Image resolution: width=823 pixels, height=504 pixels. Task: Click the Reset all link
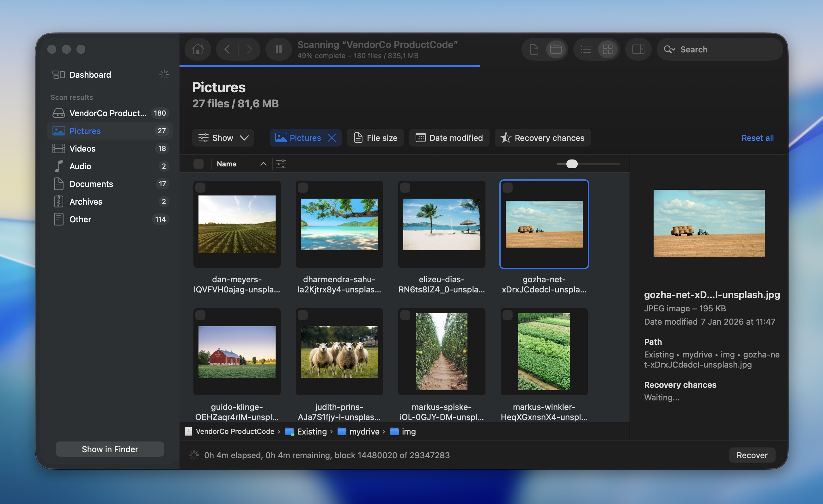click(757, 138)
